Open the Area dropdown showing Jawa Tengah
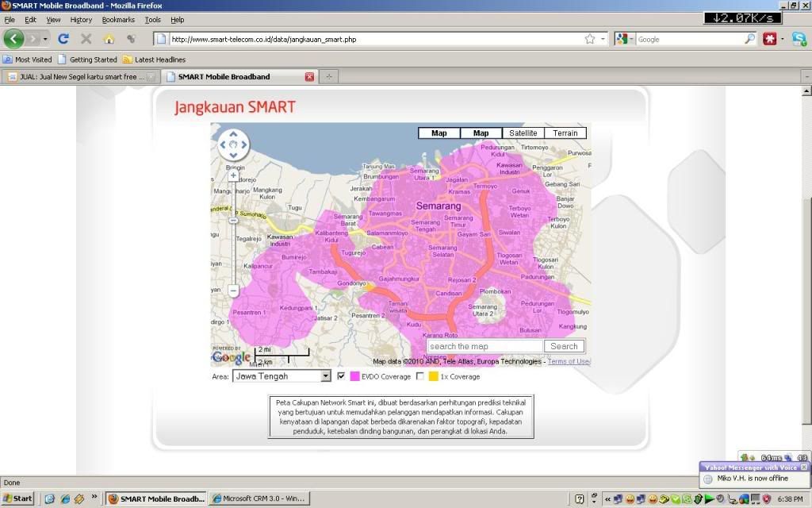 tap(282, 376)
